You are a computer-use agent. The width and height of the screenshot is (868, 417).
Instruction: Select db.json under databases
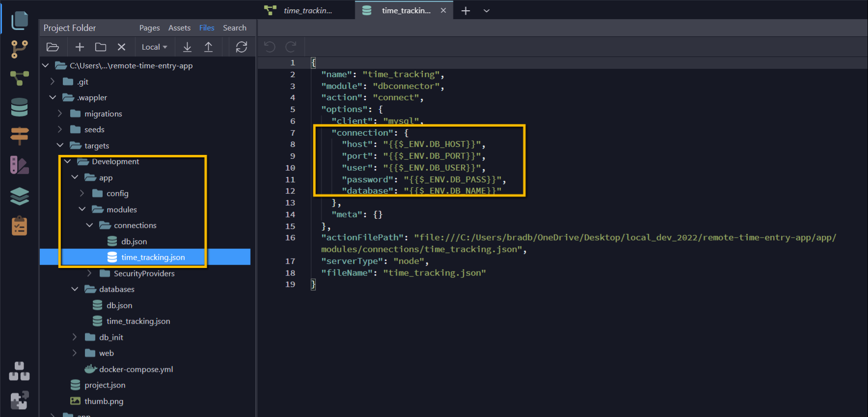coord(119,305)
